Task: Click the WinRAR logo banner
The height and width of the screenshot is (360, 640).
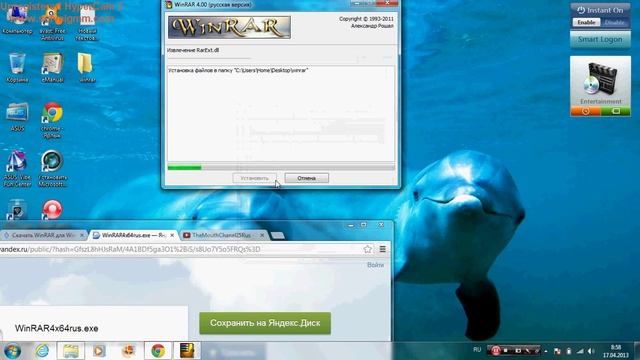Action: [229, 27]
